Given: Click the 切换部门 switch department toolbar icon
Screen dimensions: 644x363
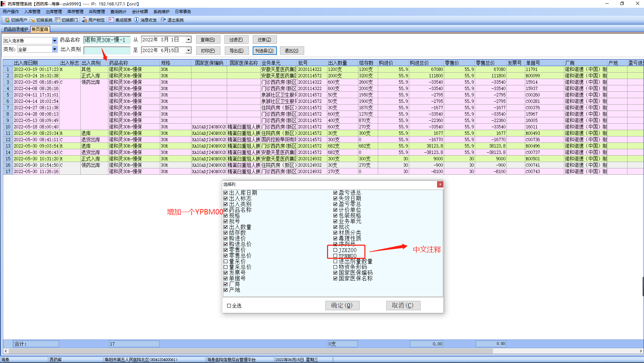Looking at the screenshot, I should (58, 20).
